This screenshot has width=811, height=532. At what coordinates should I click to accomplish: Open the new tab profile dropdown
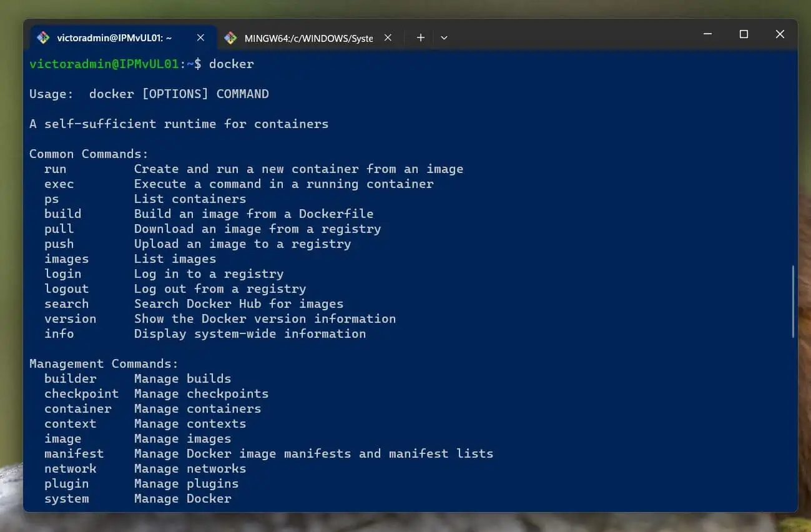coord(444,37)
